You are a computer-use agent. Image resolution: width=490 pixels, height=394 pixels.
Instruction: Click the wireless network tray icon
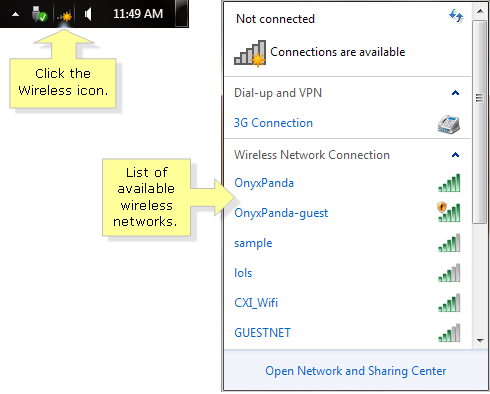[x=64, y=15]
